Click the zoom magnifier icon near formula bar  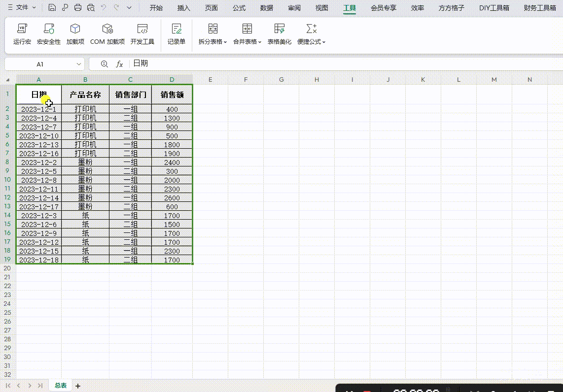coord(104,64)
